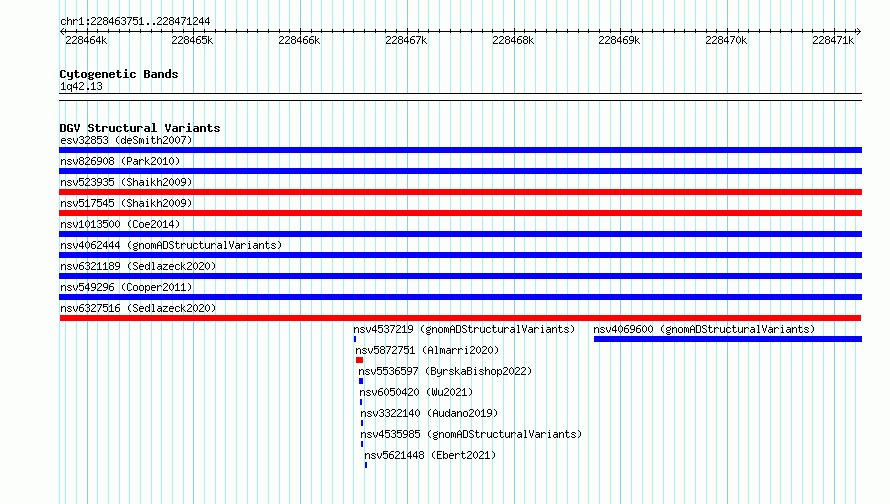Open variant nsv523935 (Shaikh2009) label
The image size is (890, 504).
[x=126, y=182]
